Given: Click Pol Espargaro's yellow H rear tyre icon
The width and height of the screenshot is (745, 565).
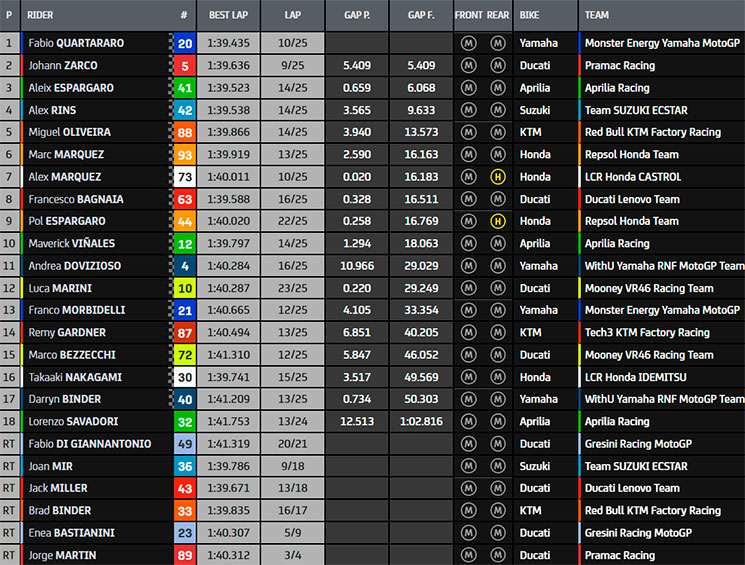Looking at the screenshot, I should (497, 221).
